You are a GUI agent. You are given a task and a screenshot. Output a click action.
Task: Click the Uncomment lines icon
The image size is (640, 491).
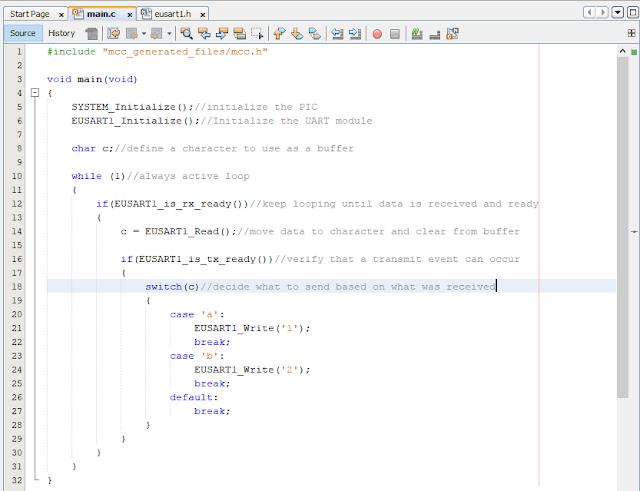435,33
